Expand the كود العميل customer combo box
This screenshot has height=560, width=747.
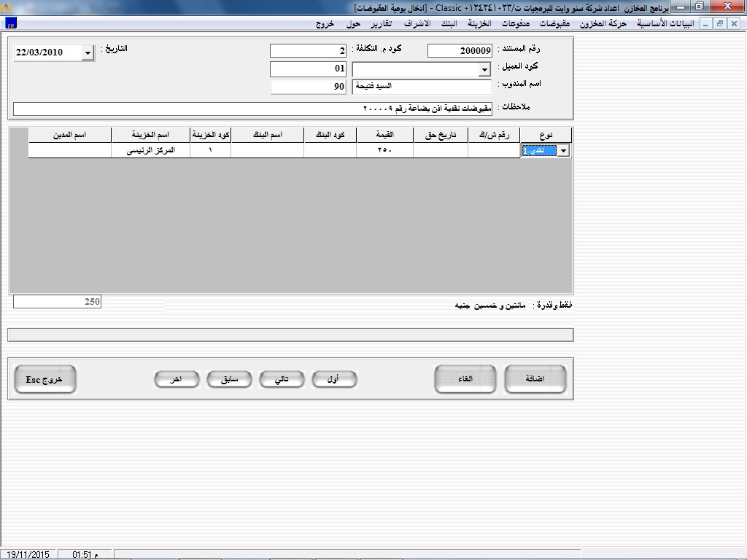484,70
